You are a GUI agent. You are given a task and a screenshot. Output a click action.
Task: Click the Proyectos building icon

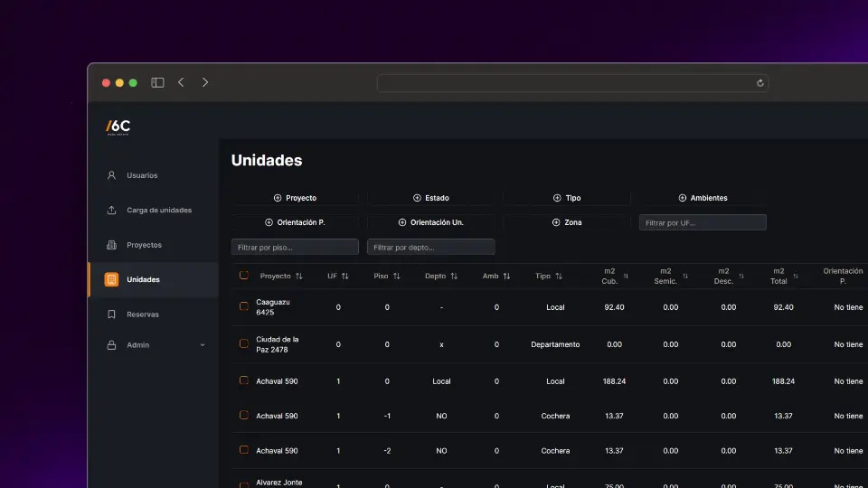(111, 245)
